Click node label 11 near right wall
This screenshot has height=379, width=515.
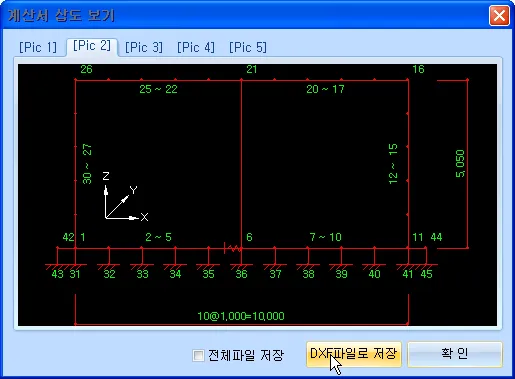click(x=418, y=237)
